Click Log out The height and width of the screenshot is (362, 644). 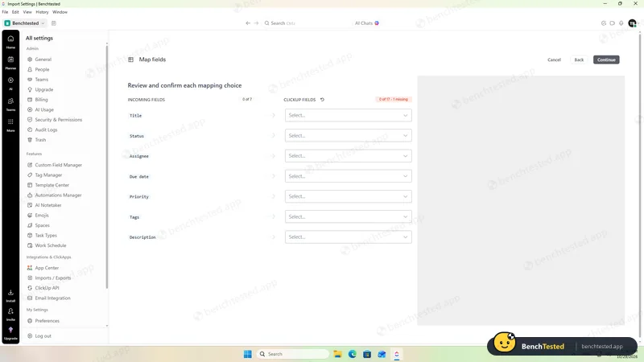click(39, 335)
